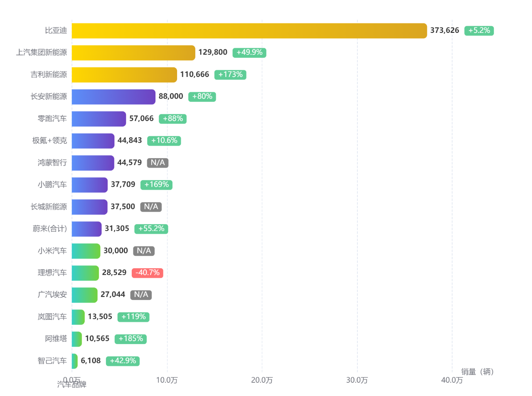Click the 20.0万 x-axis tick label
The image size is (532, 396).
(262, 380)
